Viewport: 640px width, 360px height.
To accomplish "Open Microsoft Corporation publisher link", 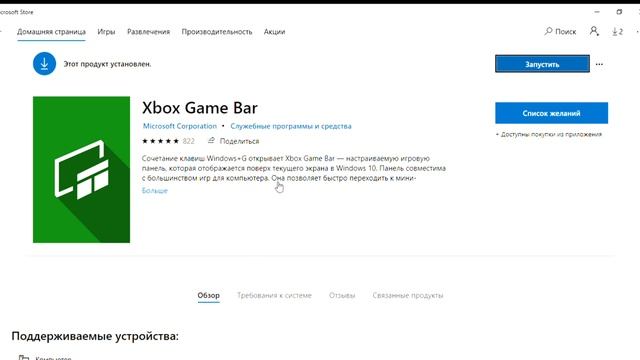I will pos(180,126).
